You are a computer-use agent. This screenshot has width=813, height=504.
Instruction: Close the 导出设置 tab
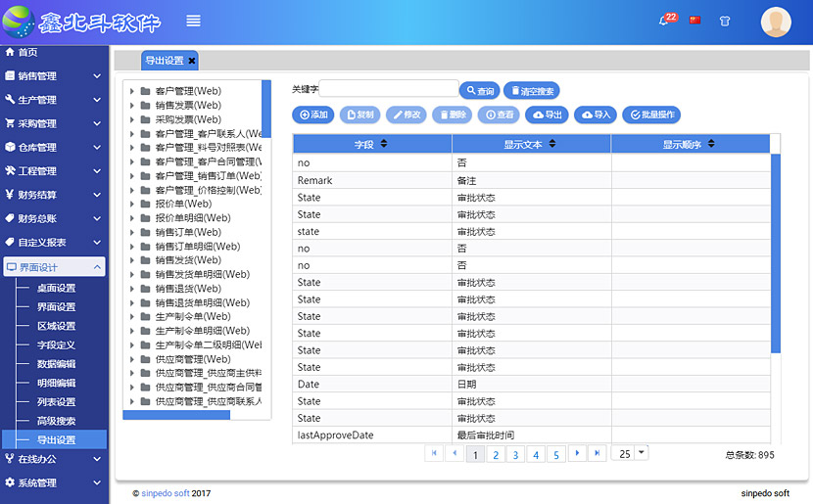[192, 61]
